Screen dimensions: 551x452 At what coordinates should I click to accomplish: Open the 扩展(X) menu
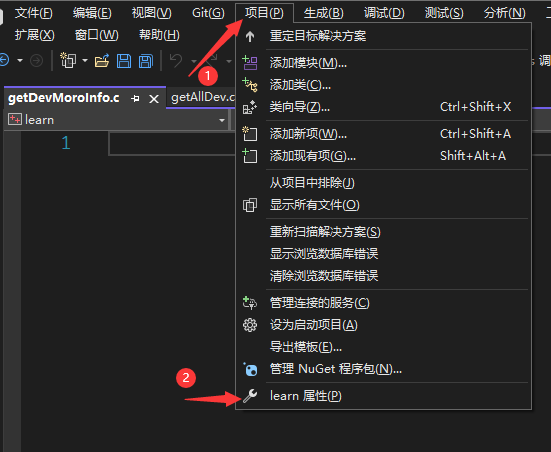[34, 35]
